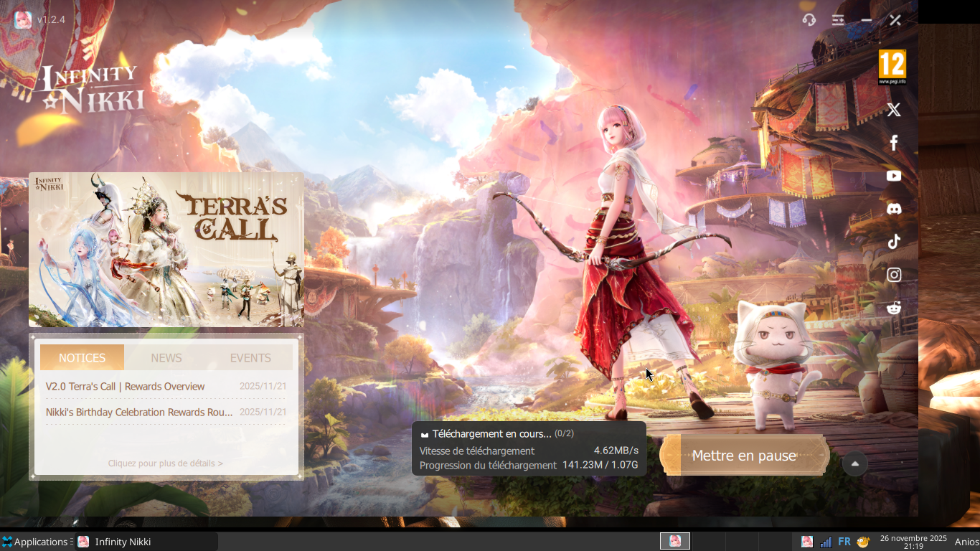Click the pufferfish tray icon
980x551 pixels.
coord(863,542)
